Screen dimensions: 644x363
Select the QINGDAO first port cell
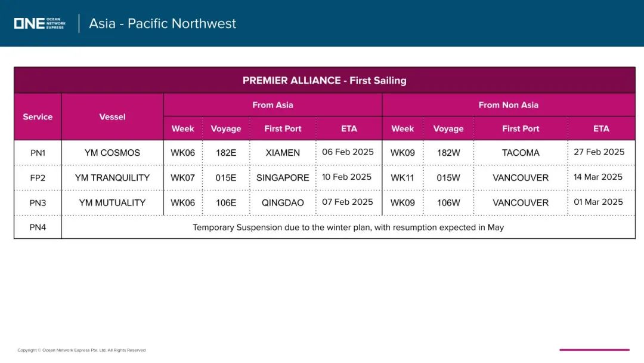point(283,202)
